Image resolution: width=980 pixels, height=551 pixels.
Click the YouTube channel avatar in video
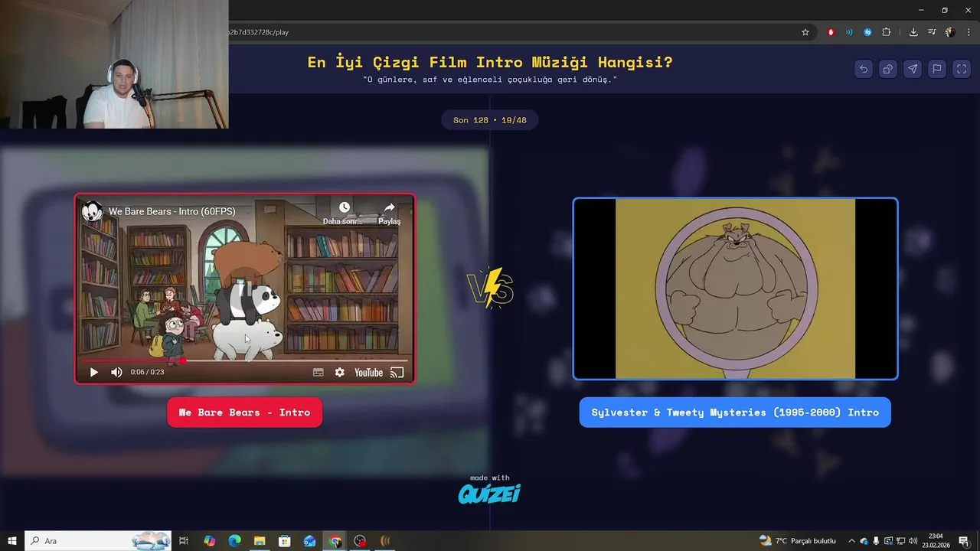93,211
